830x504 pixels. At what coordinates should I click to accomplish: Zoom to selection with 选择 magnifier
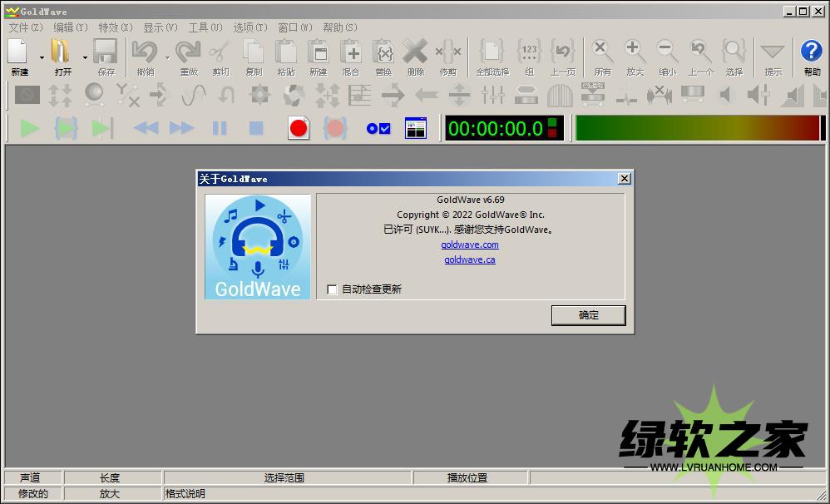coord(734,52)
